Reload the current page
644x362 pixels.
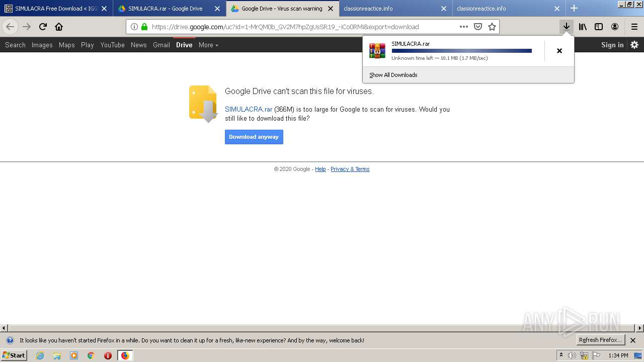coord(43,27)
